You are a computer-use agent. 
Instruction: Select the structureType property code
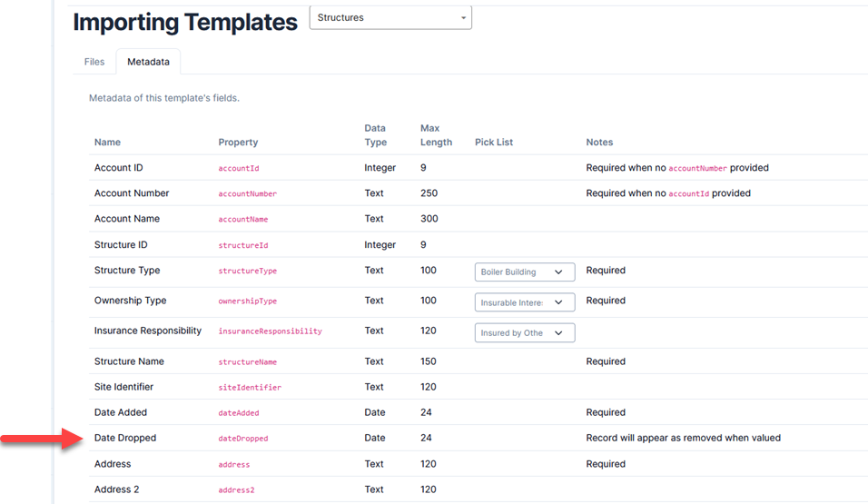tap(247, 272)
